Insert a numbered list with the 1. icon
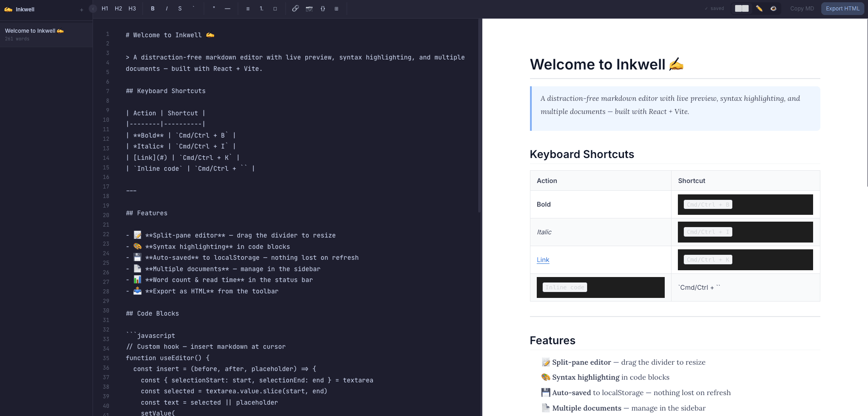 (261, 9)
